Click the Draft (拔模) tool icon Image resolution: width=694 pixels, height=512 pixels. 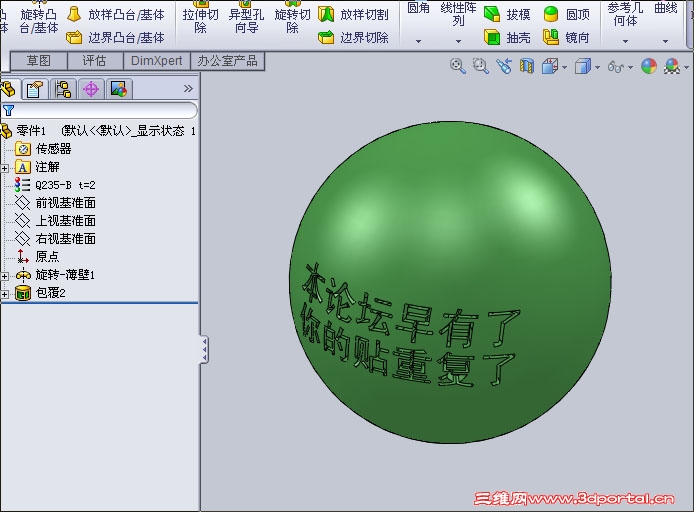(x=492, y=14)
